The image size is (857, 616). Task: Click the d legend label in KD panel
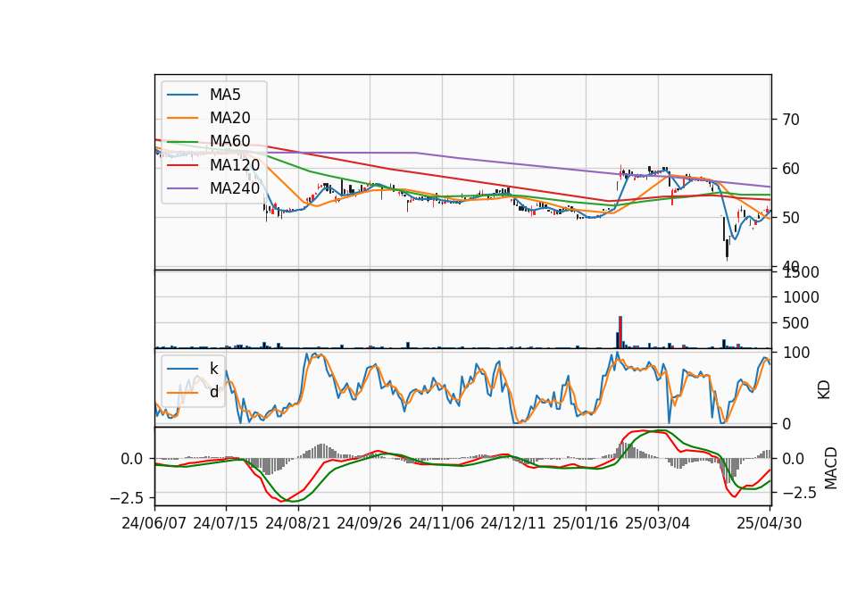tap(213, 392)
